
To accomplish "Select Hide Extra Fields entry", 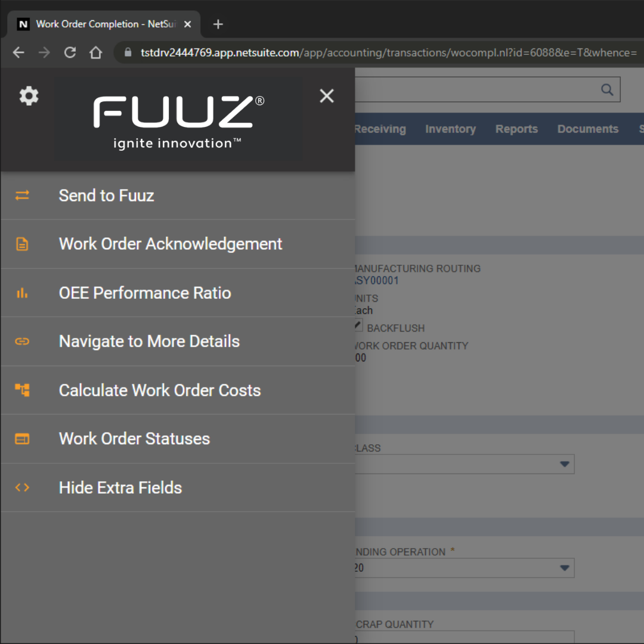I will coord(178,488).
